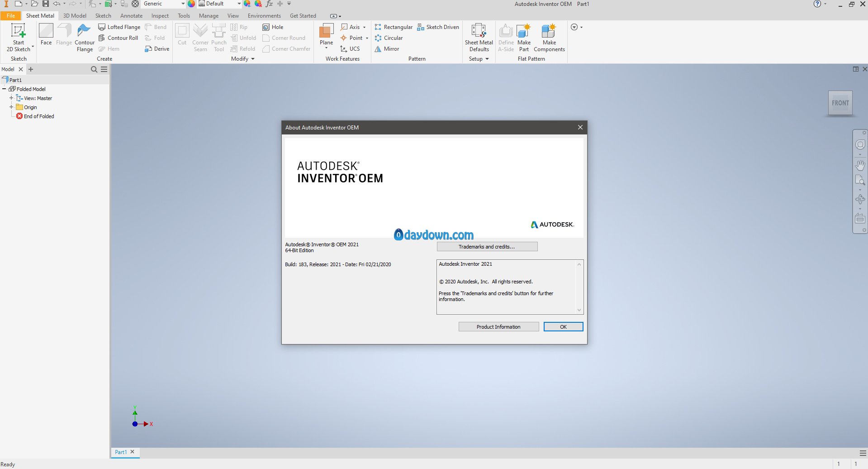Open the Axis dropdown arrow
Image resolution: width=868 pixels, height=469 pixels.
[365, 27]
